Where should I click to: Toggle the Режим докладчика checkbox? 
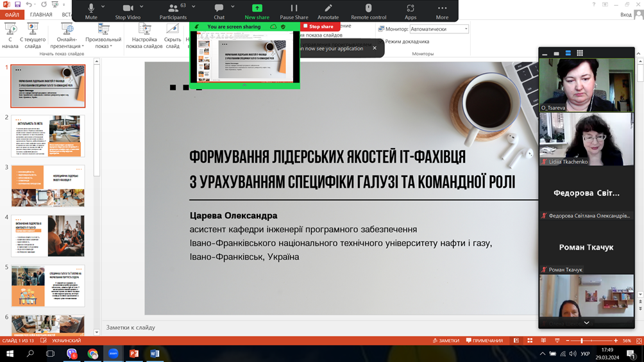[380, 42]
